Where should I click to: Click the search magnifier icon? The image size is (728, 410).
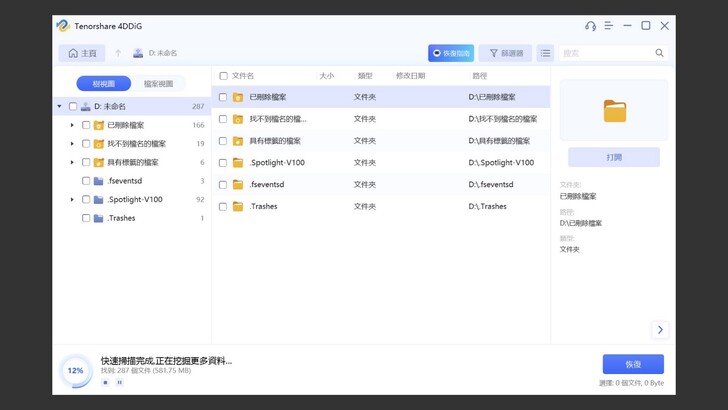coord(660,53)
